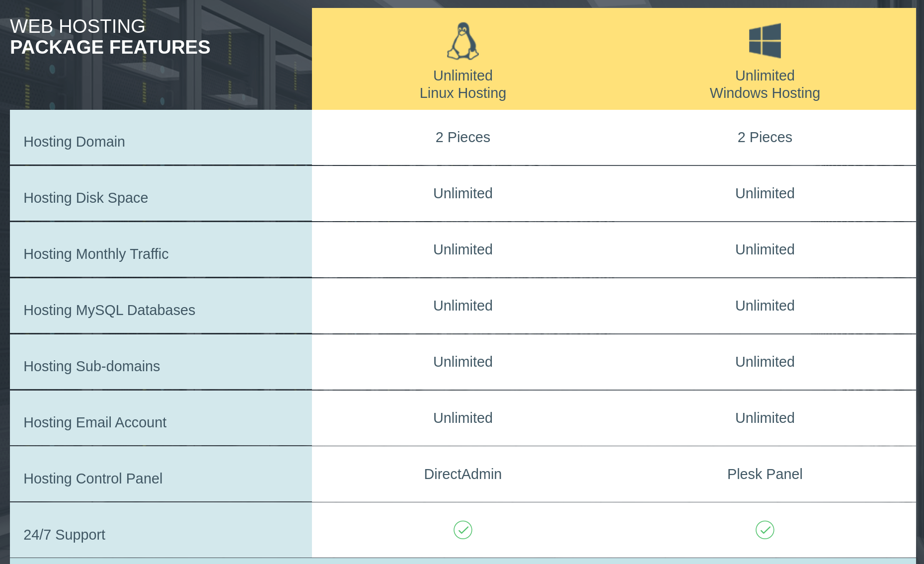The image size is (924, 564).
Task: Click the Windows column 24/7 Support checkmark
Action: (x=765, y=530)
